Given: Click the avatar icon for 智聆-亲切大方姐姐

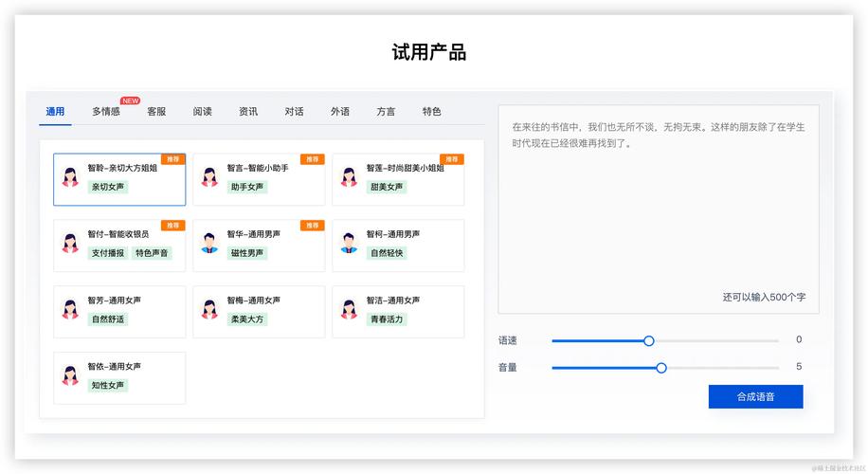Looking at the screenshot, I should tap(70, 177).
